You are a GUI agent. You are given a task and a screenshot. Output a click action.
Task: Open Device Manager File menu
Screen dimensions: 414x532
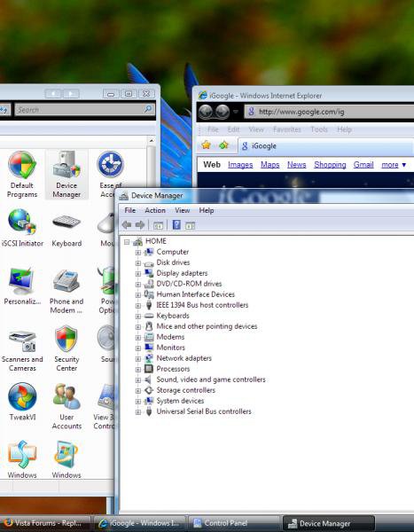tap(130, 210)
